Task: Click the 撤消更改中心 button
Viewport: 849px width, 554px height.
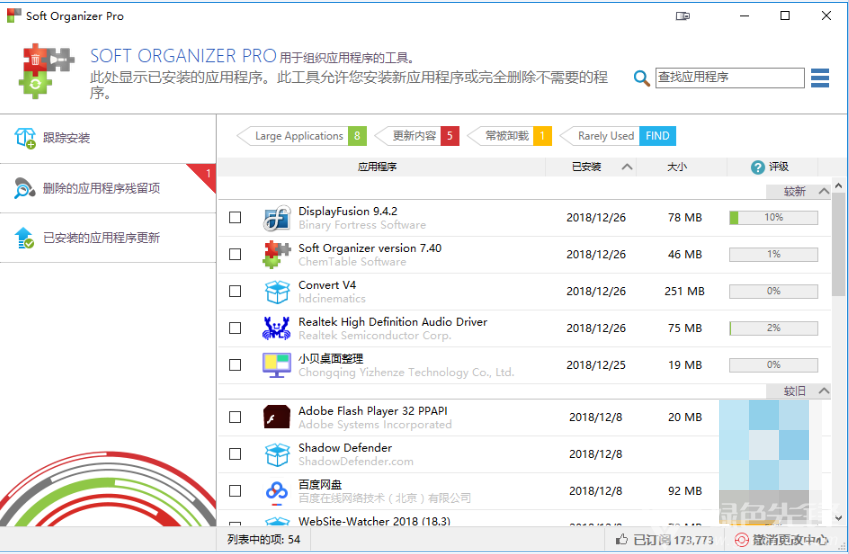Action: click(x=781, y=540)
